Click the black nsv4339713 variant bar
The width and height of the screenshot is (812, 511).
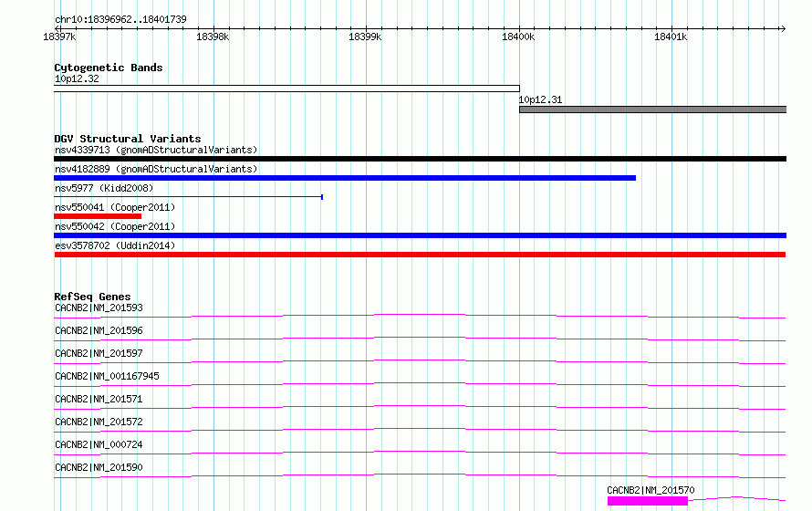[x=420, y=159]
